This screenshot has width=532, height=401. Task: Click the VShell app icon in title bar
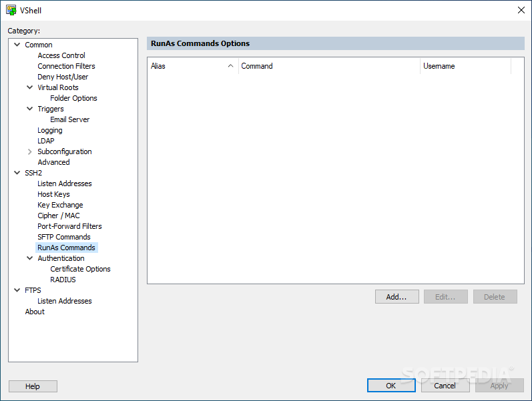[x=11, y=10]
